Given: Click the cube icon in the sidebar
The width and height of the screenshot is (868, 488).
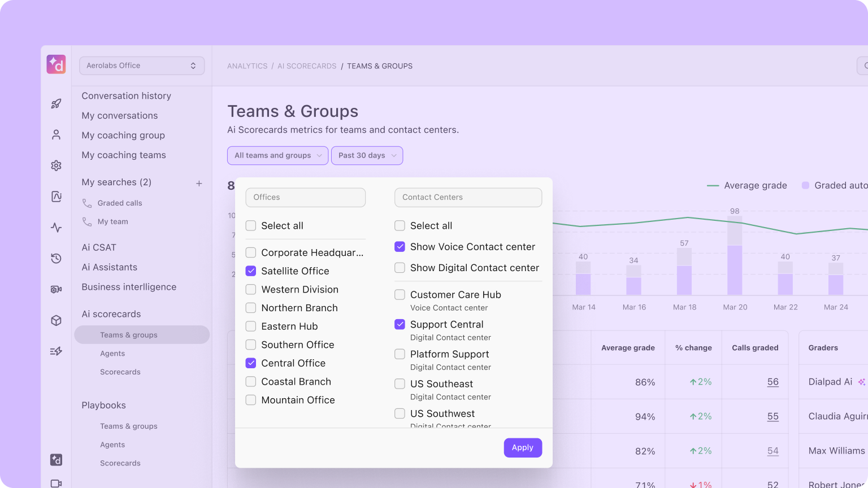Looking at the screenshot, I should point(55,320).
